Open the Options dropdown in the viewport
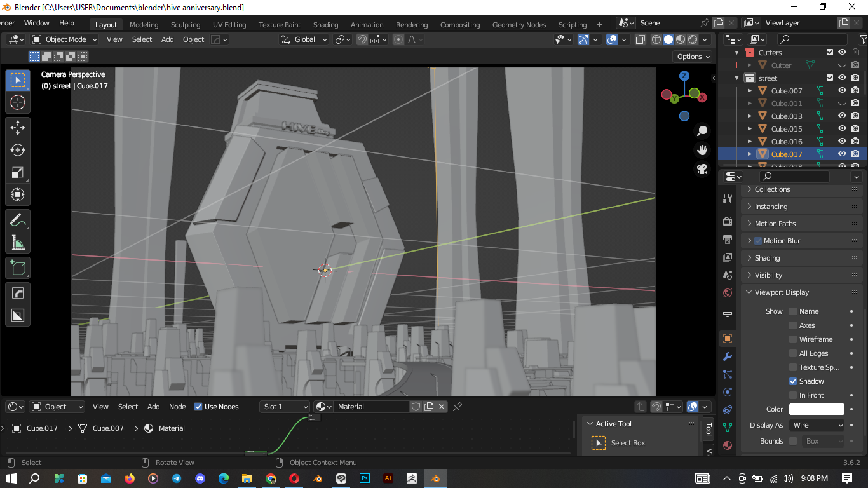The image size is (868, 488). (693, 57)
